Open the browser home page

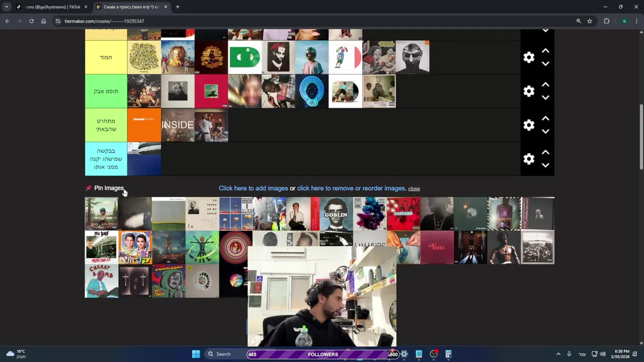[x=43, y=21]
